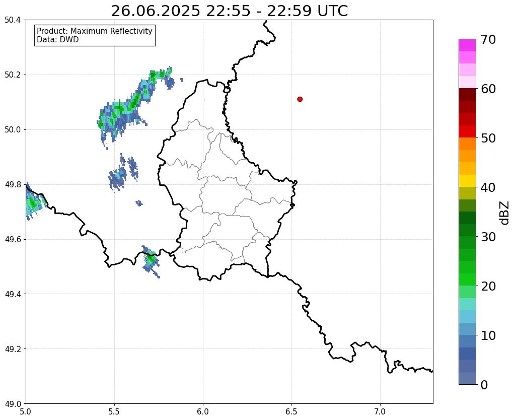Click the colorbar tick label 60

[488, 89]
